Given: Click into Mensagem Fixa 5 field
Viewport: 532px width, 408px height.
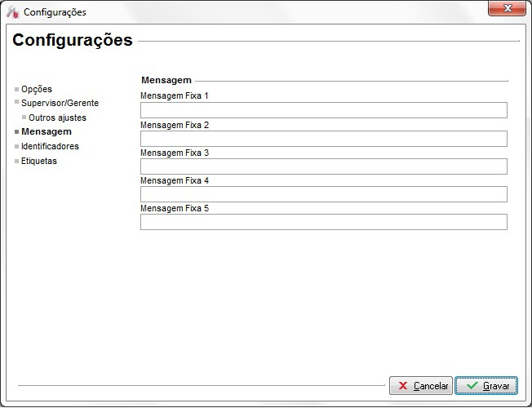Looking at the screenshot, I should [323, 222].
